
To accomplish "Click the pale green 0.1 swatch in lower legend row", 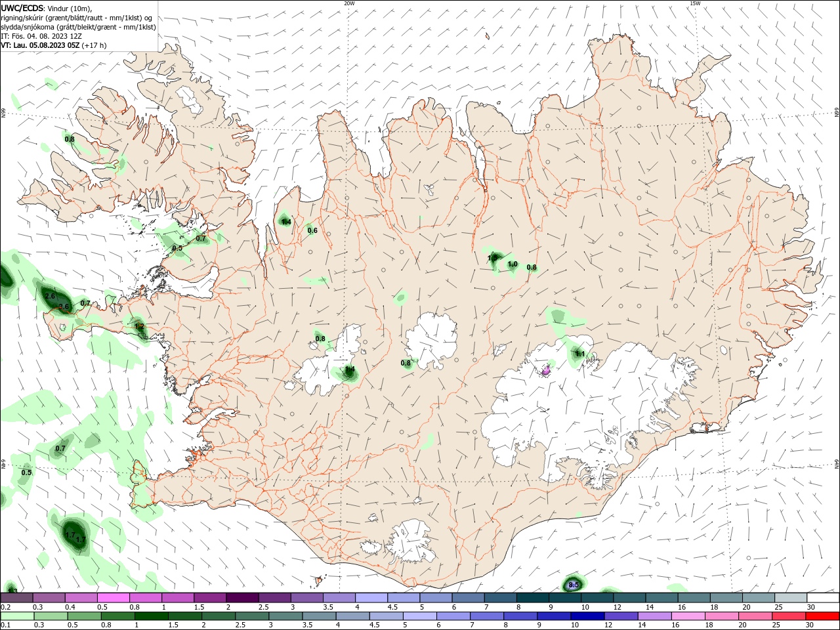I will coord(17,616).
